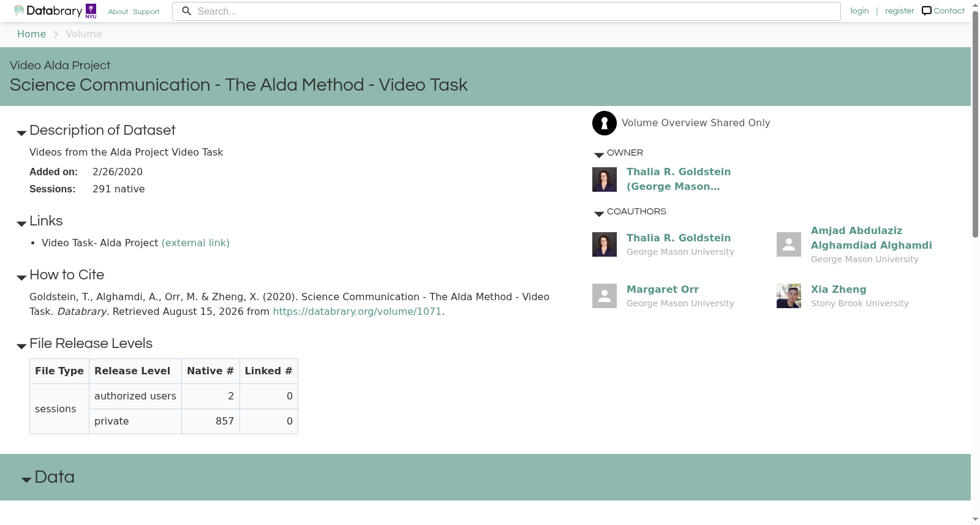Collapse the Description of Dataset section

21,133
